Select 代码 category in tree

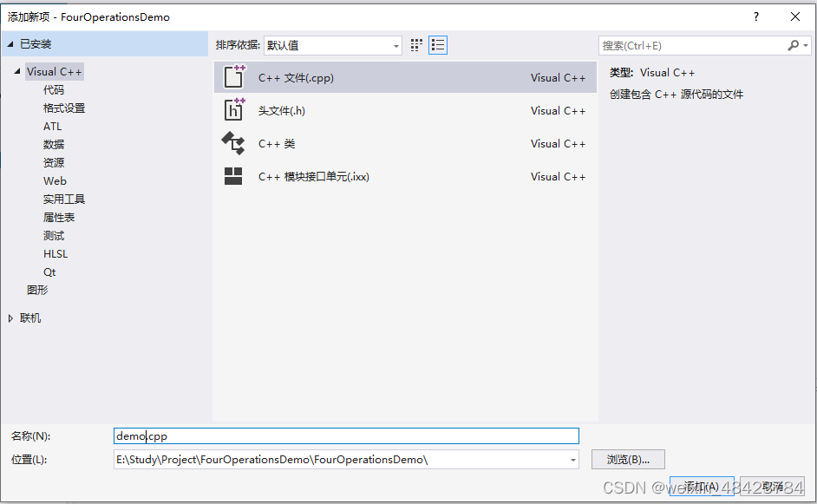click(x=54, y=90)
